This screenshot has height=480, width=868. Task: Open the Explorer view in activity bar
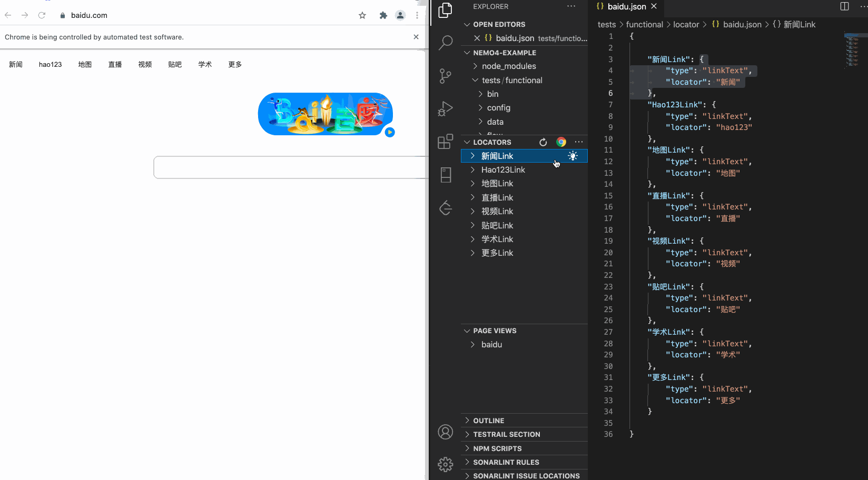446,11
